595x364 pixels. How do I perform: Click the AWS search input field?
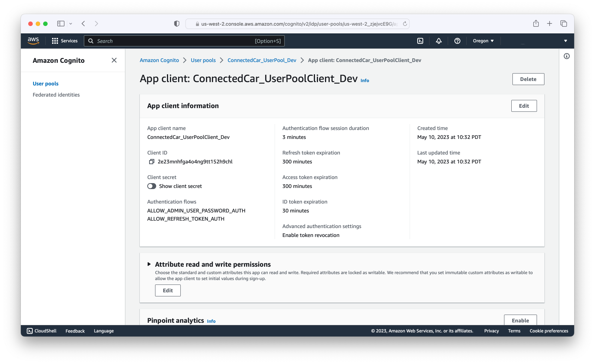[x=184, y=41]
